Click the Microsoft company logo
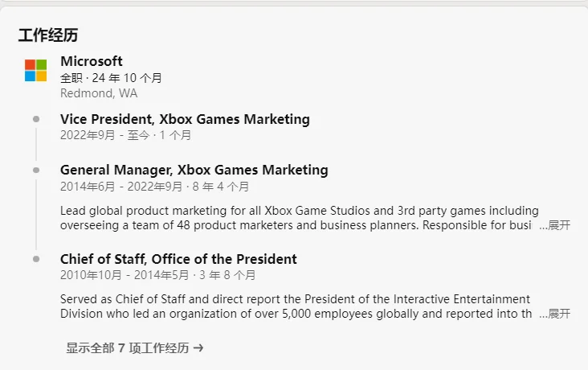This screenshot has width=588, height=370. click(35, 70)
